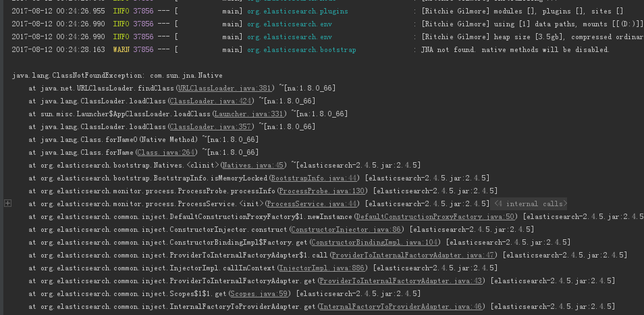The width and height of the screenshot is (644, 315).
Task: Navigate to ProviderToInternalFactoryAdapter.java:43
Action: (x=400, y=281)
